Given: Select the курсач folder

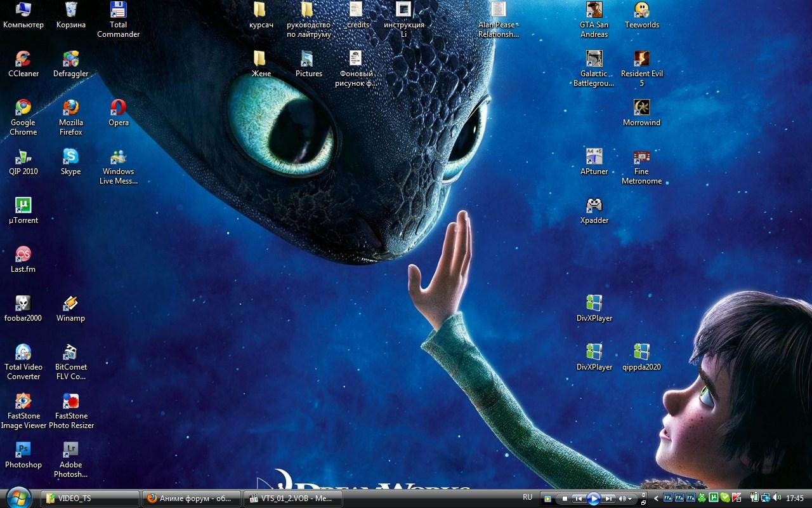Looking at the screenshot, I should 261,11.
